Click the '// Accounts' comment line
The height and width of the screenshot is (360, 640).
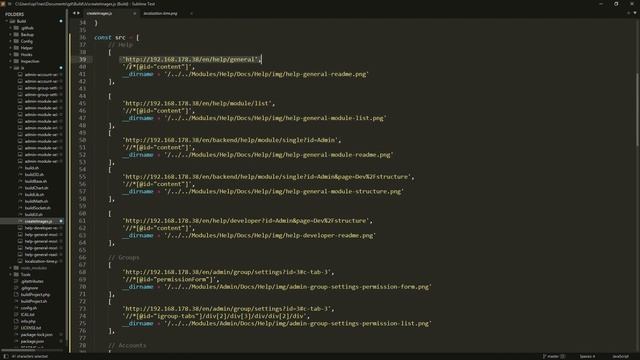pos(127,345)
